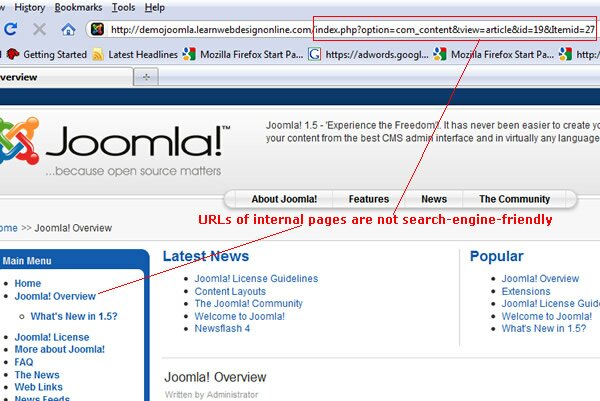Select the Features navigation tab
The width and height of the screenshot is (600, 401).
coord(368,199)
